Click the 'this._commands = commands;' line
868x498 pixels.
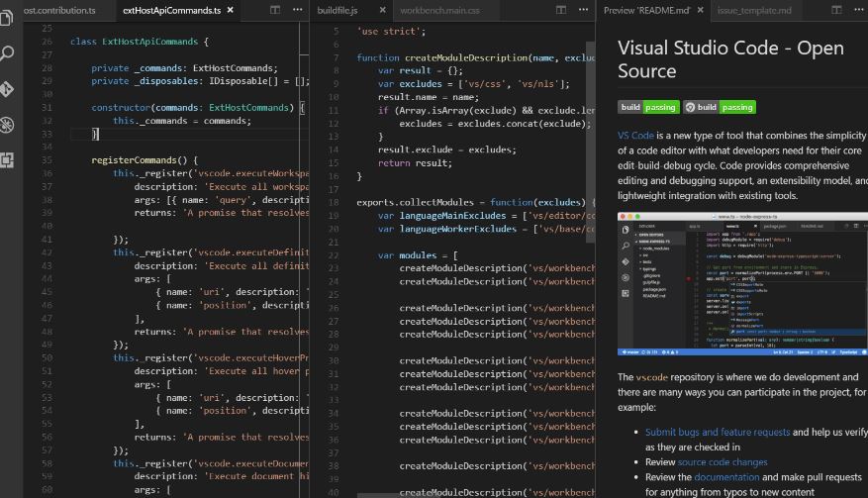(x=182, y=121)
